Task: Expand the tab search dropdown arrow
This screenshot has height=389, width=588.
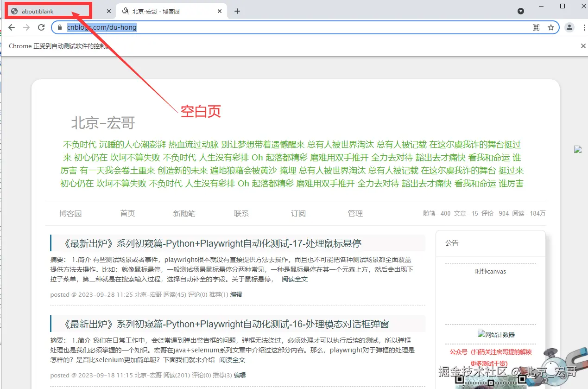Action: click(x=521, y=11)
